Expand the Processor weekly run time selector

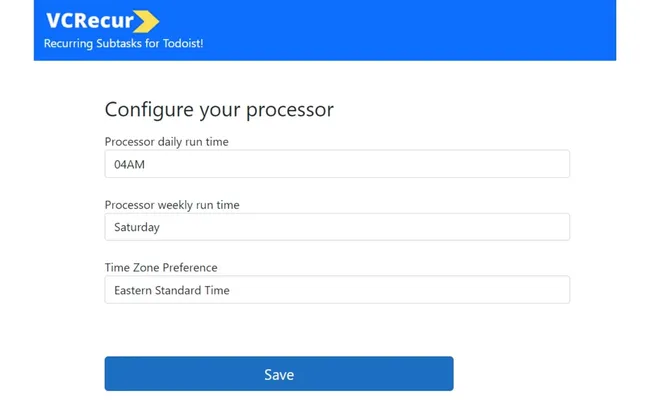click(337, 227)
